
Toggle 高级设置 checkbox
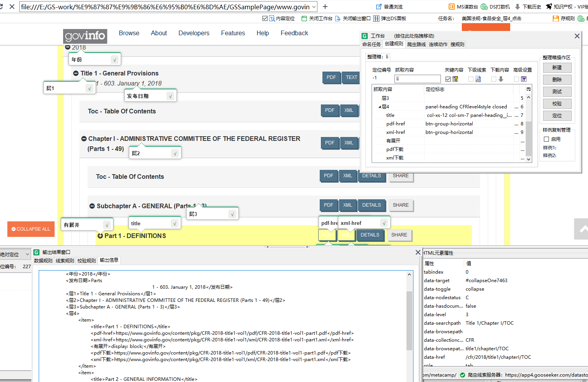coord(516,79)
